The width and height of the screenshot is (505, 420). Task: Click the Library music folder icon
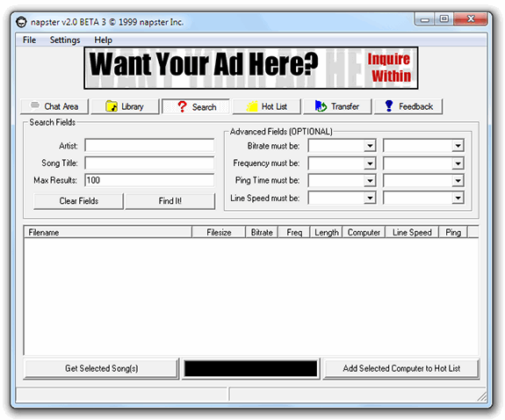pos(112,106)
